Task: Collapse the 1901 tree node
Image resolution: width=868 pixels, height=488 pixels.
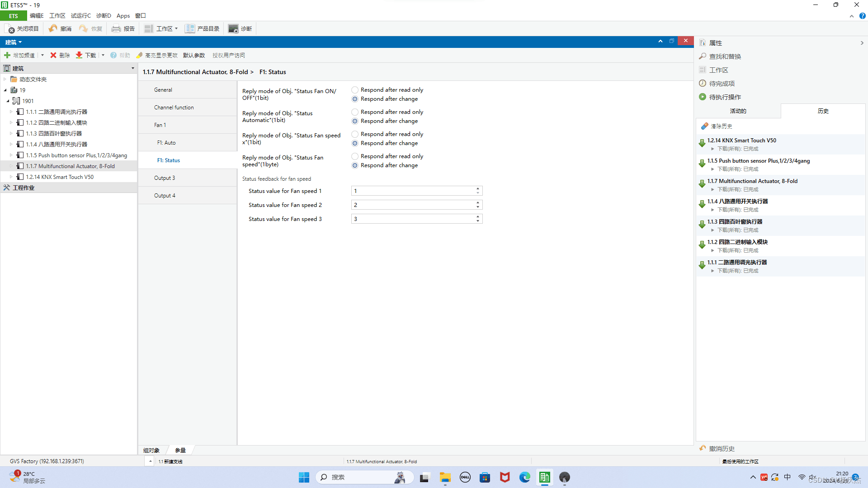Action: pos(8,101)
